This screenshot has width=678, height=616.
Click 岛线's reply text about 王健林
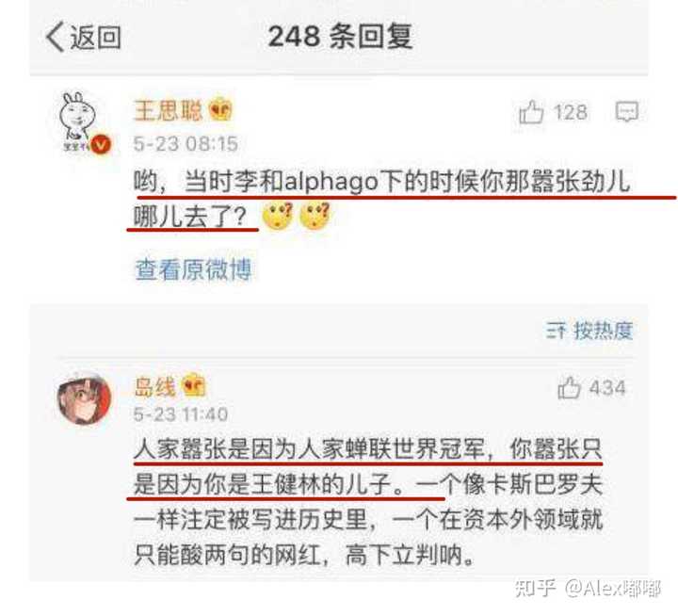[x=368, y=503]
